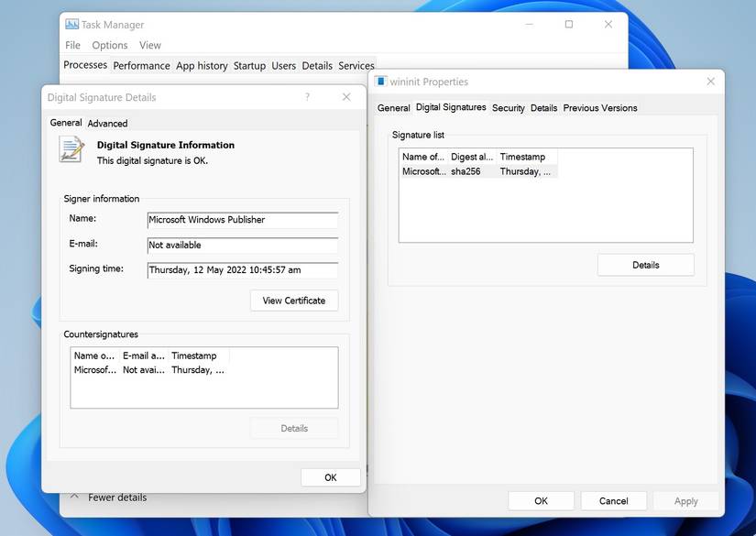Click the View Certificate button
This screenshot has height=536, width=756.
[x=293, y=300]
